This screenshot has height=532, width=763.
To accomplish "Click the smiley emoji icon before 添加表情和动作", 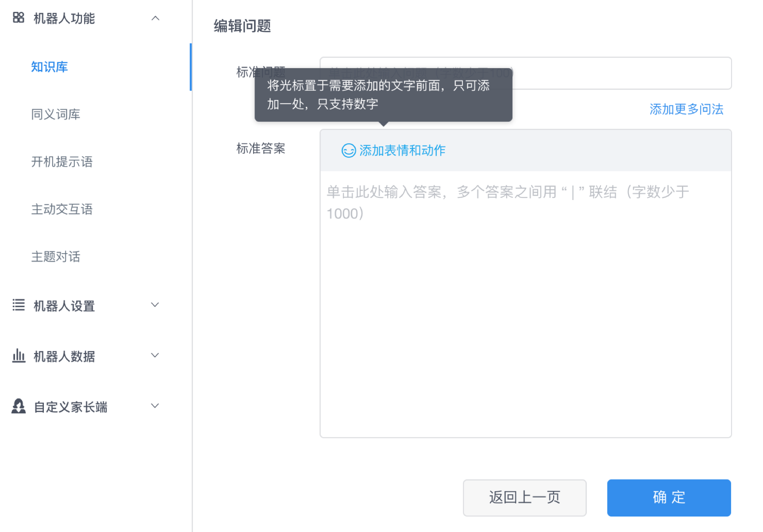I will pyautogui.click(x=348, y=150).
